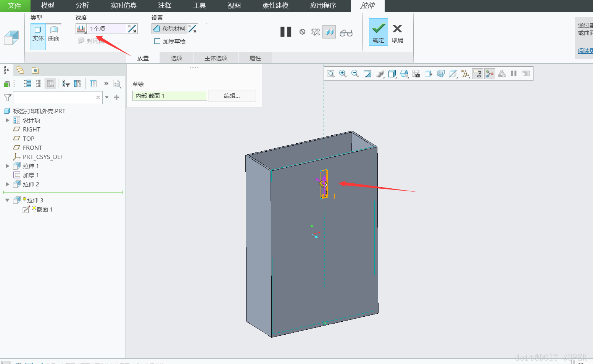
Task: Open the glasses preview icon
Action: tap(346, 33)
